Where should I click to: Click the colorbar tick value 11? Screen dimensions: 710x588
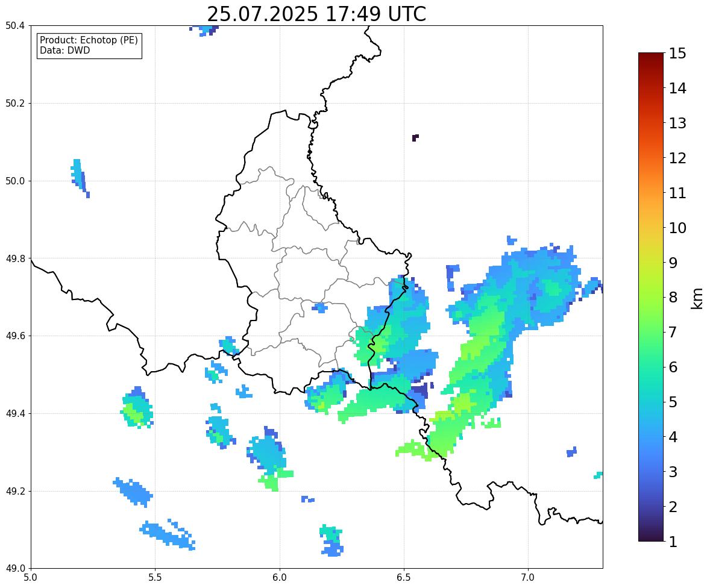coord(677,193)
